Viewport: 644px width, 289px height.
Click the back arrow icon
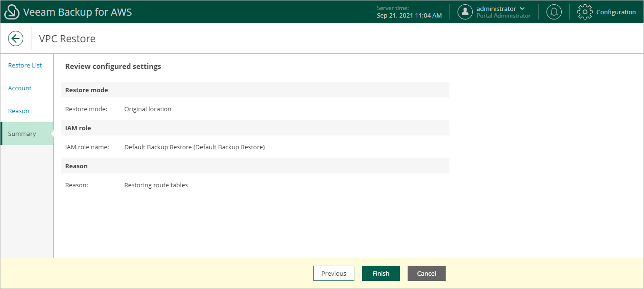16,39
